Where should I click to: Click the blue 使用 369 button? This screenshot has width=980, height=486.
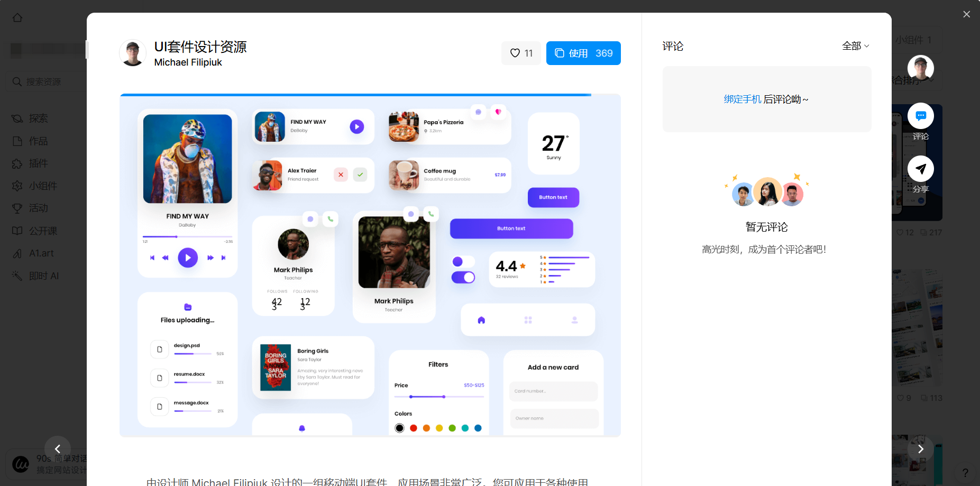pos(583,53)
